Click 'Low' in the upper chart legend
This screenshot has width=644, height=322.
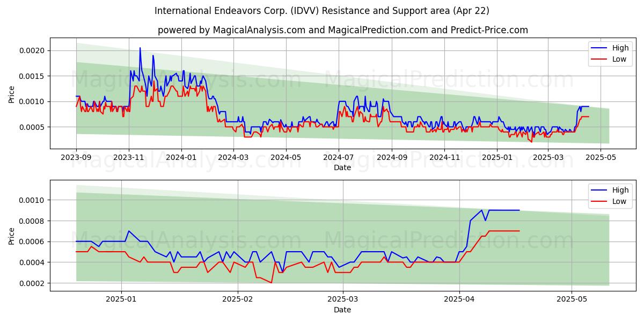point(619,59)
